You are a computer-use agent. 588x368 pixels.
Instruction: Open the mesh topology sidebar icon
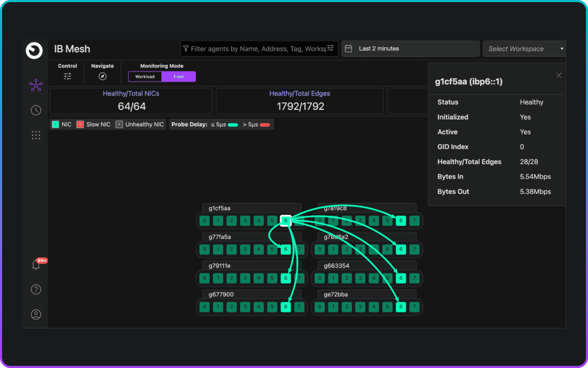click(36, 85)
